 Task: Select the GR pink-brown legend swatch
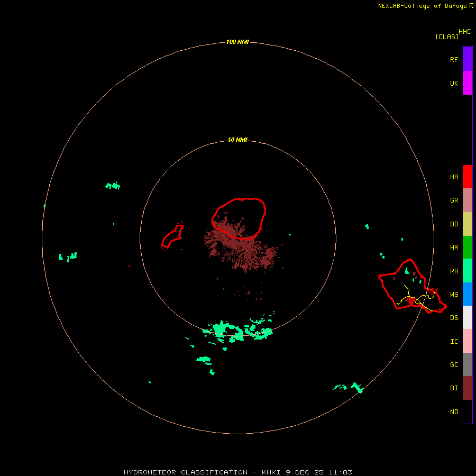467,200
